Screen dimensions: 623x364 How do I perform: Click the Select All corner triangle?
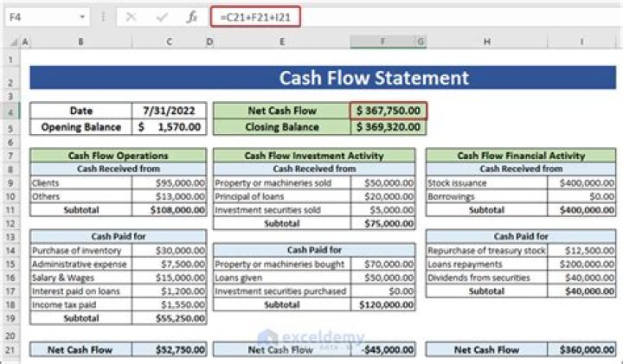pyautogui.click(x=13, y=42)
